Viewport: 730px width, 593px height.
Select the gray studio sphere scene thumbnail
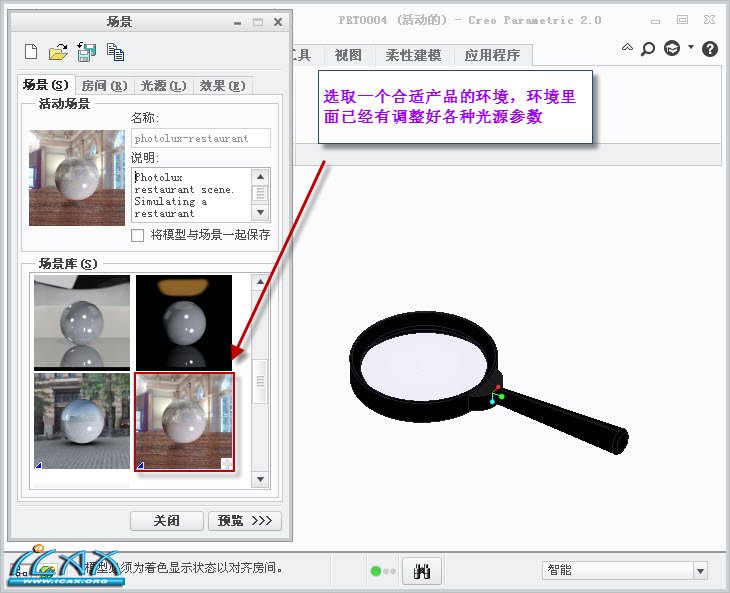click(x=82, y=322)
